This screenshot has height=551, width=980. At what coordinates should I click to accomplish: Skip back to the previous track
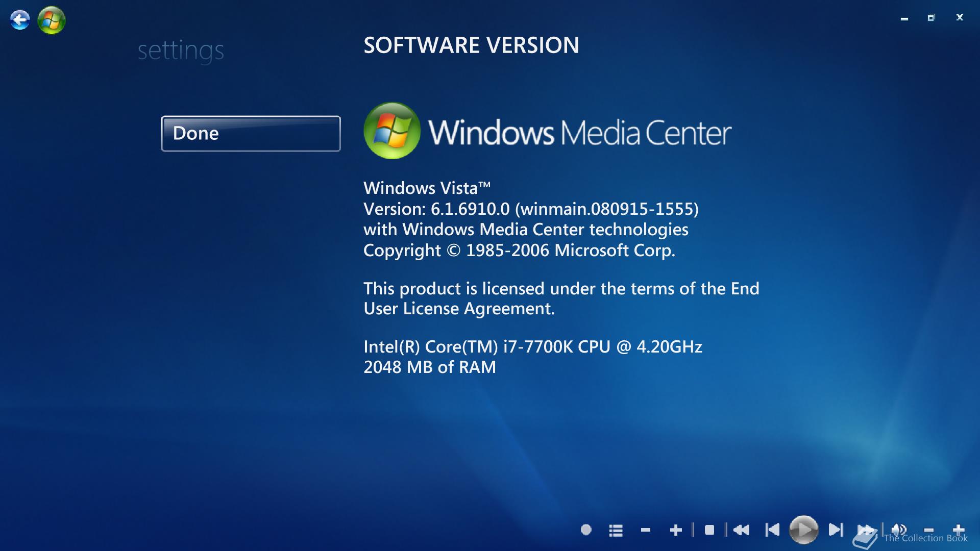tap(772, 530)
